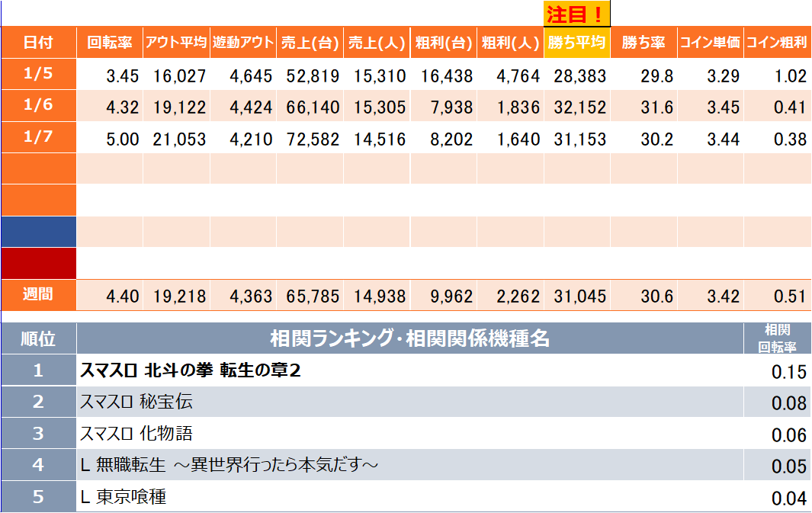Click the blue colored date cell
This screenshot has height=513, width=812.
point(38,232)
